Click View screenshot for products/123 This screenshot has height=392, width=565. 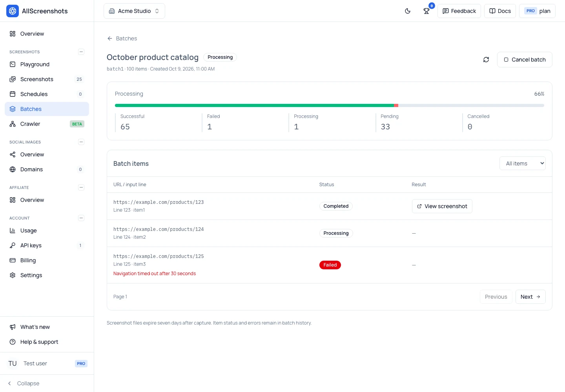tap(442, 206)
